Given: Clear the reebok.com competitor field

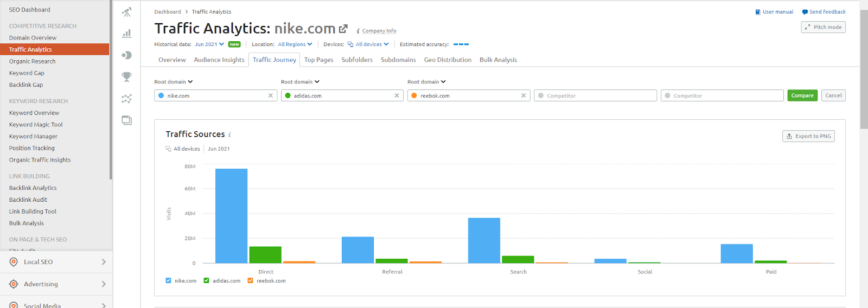Looking at the screenshot, I should coord(524,95).
